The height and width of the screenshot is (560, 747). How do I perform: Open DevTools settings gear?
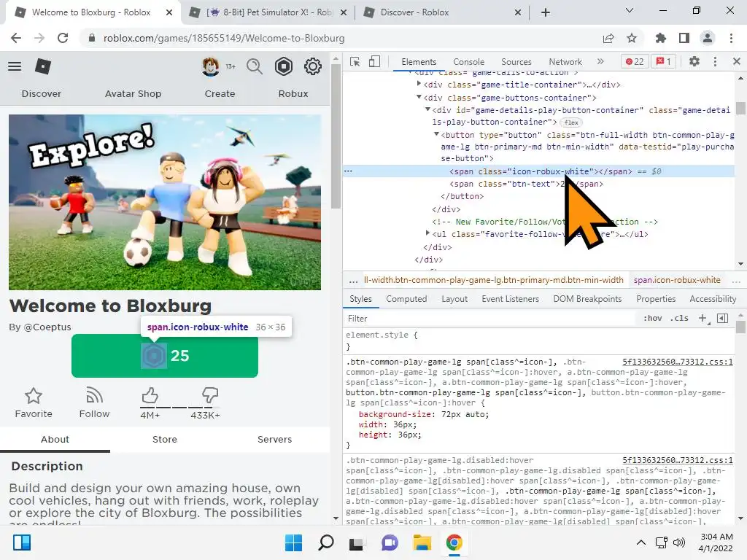(x=694, y=61)
